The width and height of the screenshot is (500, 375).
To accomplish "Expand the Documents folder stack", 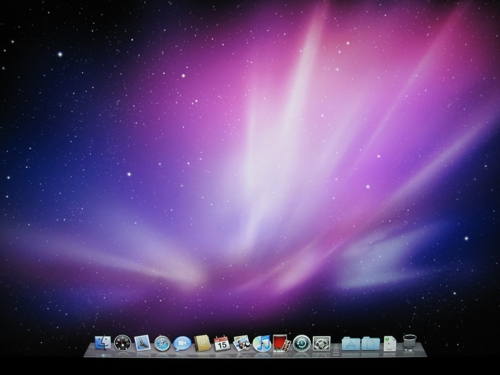I will point(371,344).
